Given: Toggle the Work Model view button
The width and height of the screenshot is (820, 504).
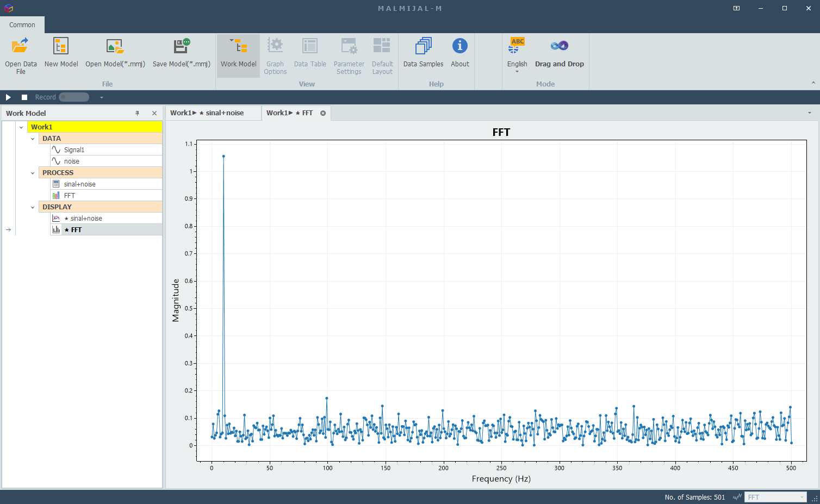Looking at the screenshot, I should pyautogui.click(x=238, y=55).
